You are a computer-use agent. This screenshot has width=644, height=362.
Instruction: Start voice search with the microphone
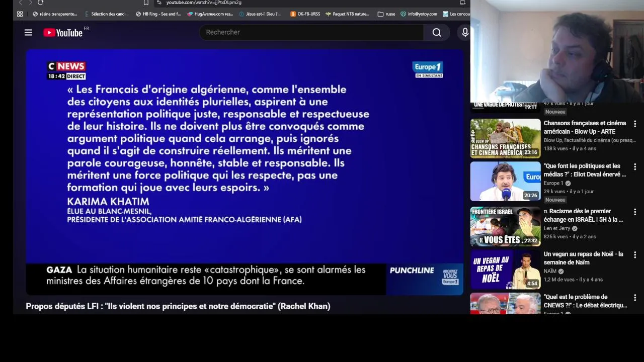(465, 33)
